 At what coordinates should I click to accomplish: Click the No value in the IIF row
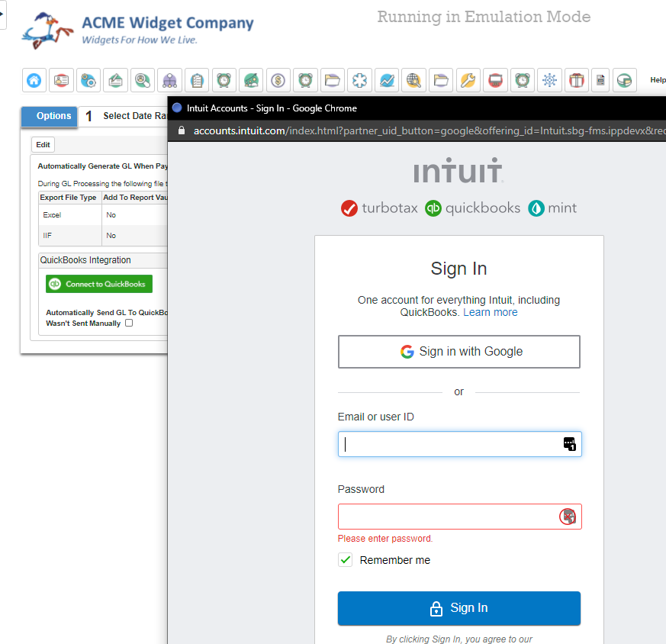pos(111,235)
